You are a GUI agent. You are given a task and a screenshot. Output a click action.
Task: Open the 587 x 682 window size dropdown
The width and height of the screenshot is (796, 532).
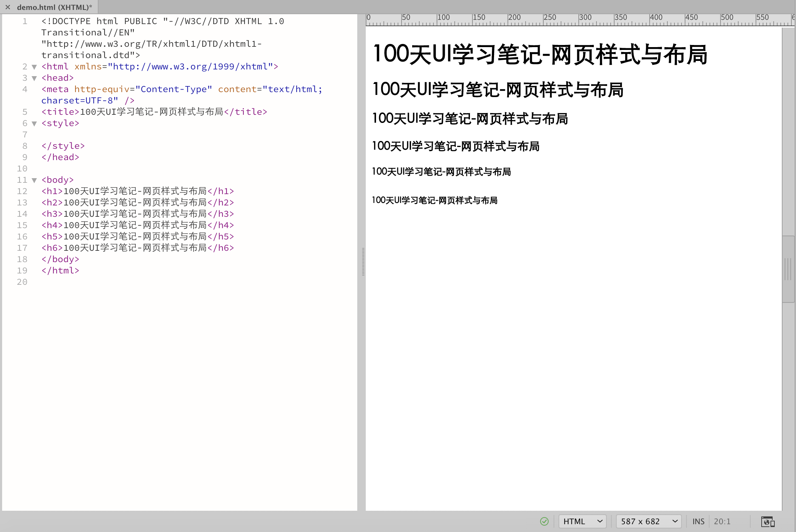point(649,521)
